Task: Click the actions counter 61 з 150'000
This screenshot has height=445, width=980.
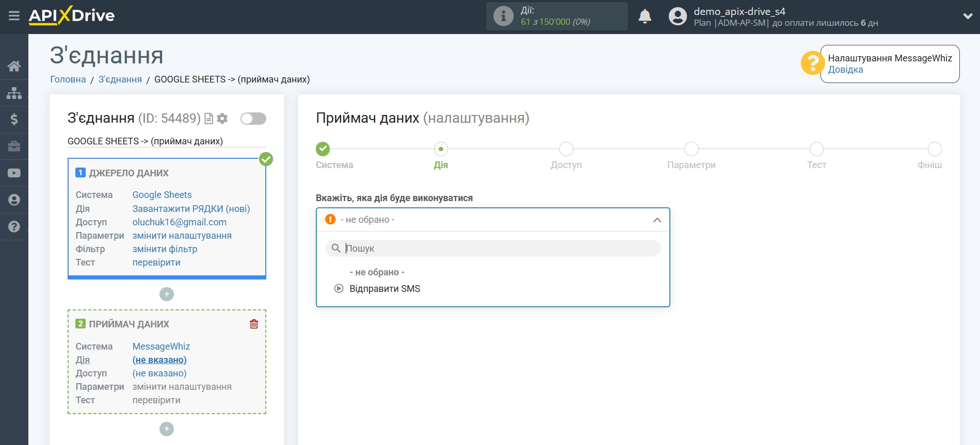Action: pyautogui.click(x=555, y=22)
